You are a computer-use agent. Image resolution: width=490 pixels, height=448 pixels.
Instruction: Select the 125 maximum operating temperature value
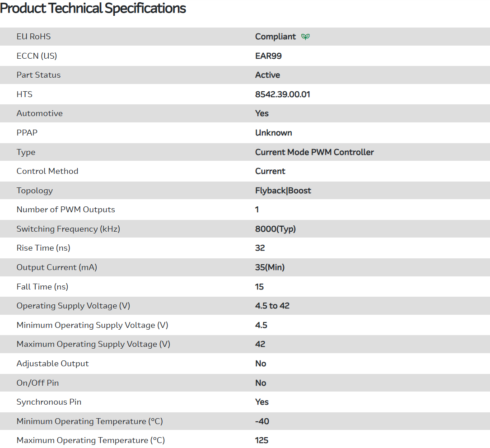pyautogui.click(x=261, y=440)
